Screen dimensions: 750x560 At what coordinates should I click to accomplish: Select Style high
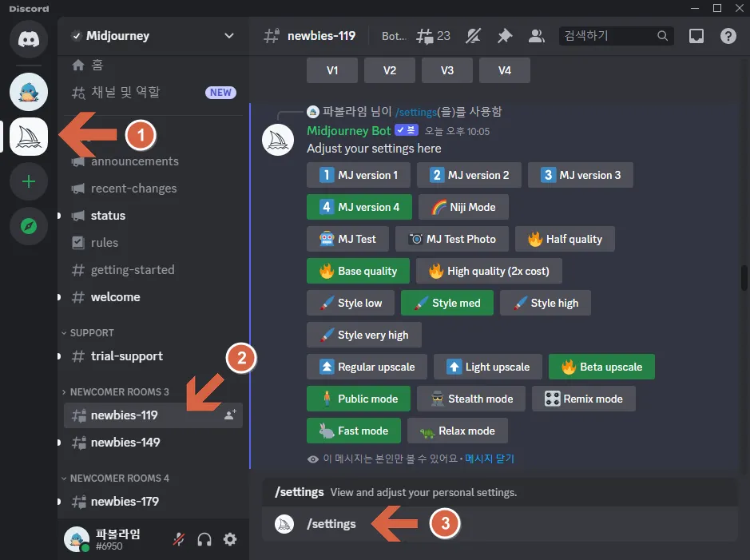coord(546,304)
